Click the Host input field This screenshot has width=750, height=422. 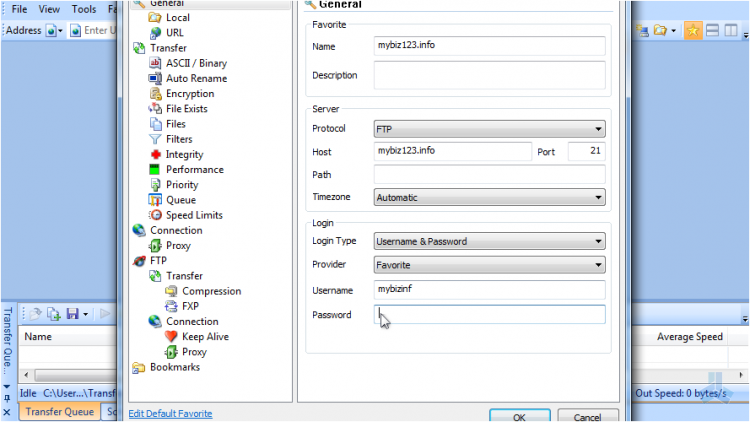coord(452,151)
